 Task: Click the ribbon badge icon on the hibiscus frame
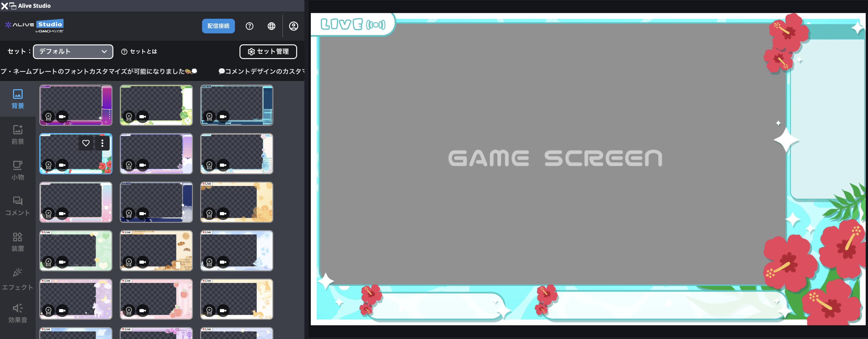pos(48,165)
